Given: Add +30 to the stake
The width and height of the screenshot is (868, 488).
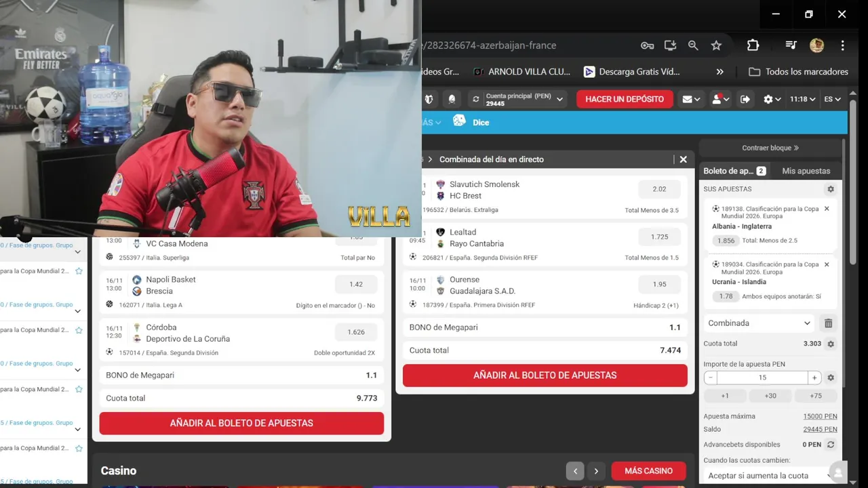Looking at the screenshot, I should point(770,396).
